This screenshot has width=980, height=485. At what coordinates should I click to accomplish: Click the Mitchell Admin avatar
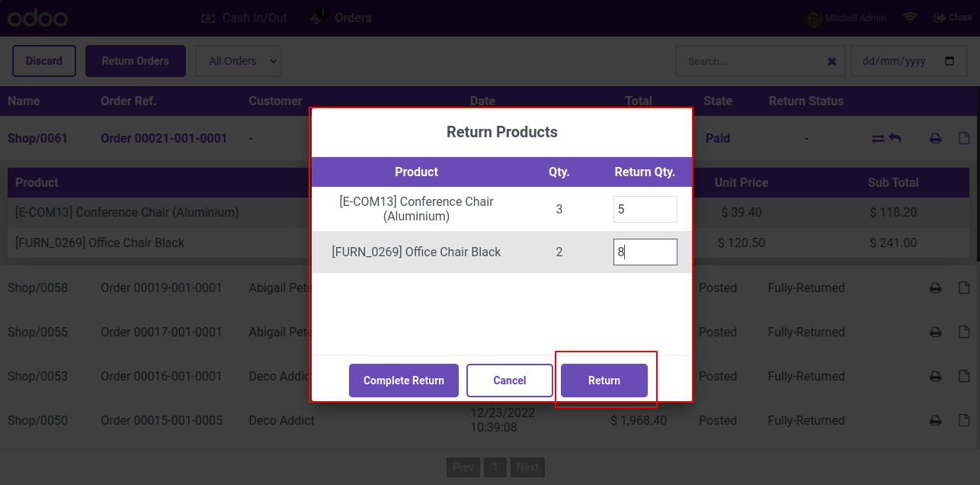[x=814, y=18]
